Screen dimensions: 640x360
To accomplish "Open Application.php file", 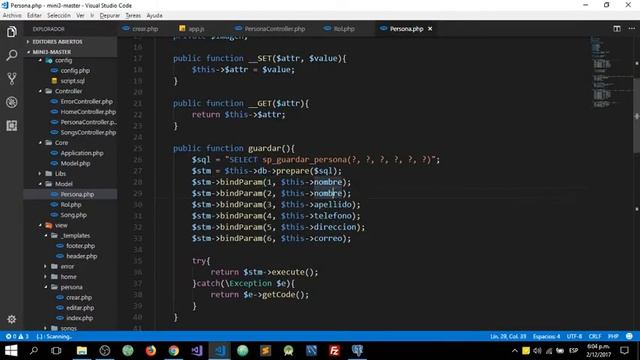I will click(82, 153).
